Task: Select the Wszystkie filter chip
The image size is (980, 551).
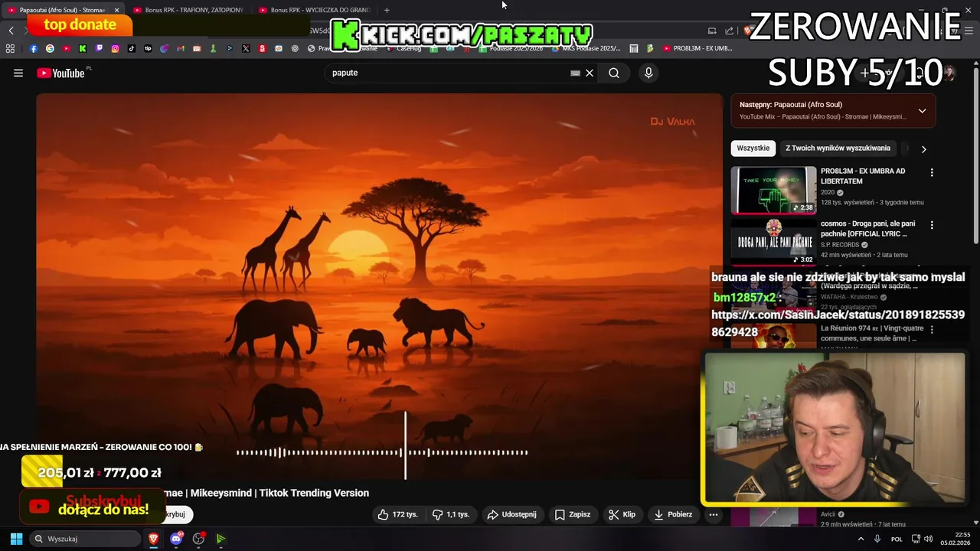Action: [x=753, y=148]
